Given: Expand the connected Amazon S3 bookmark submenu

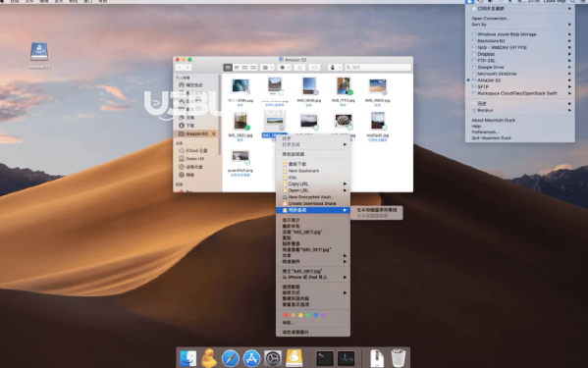Looking at the screenshot, I should pos(519,80).
